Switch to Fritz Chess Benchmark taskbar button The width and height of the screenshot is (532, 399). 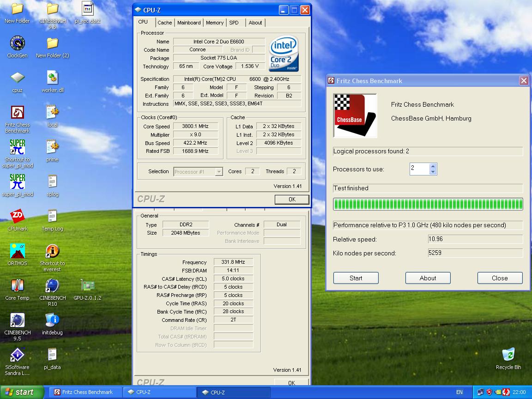click(86, 392)
